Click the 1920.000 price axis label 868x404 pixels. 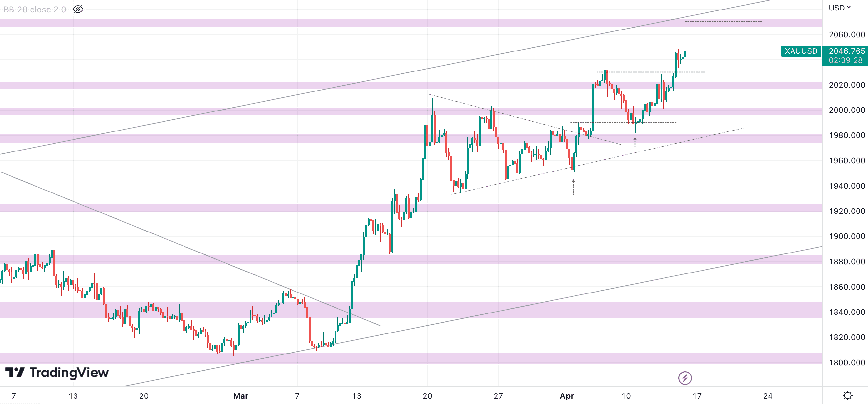[847, 211]
